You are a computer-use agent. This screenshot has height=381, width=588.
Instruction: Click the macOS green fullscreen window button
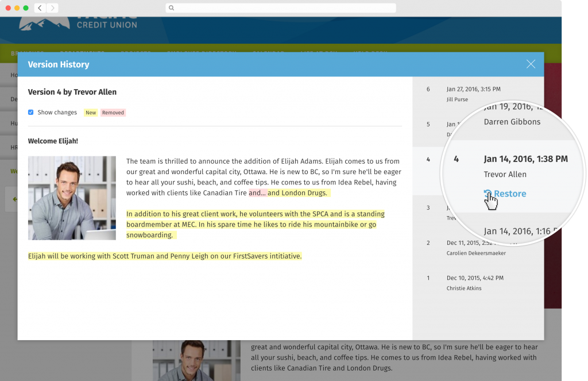pyautogui.click(x=26, y=8)
